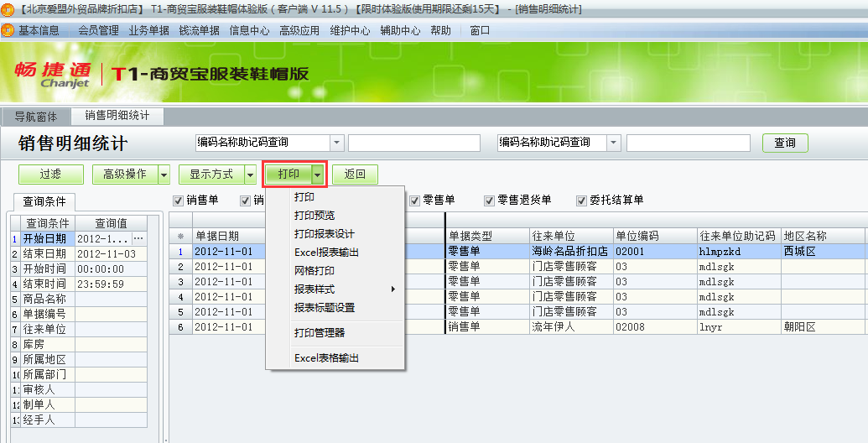Click the 结束时间 value 23:59:59
868x443 pixels.
(112, 284)
